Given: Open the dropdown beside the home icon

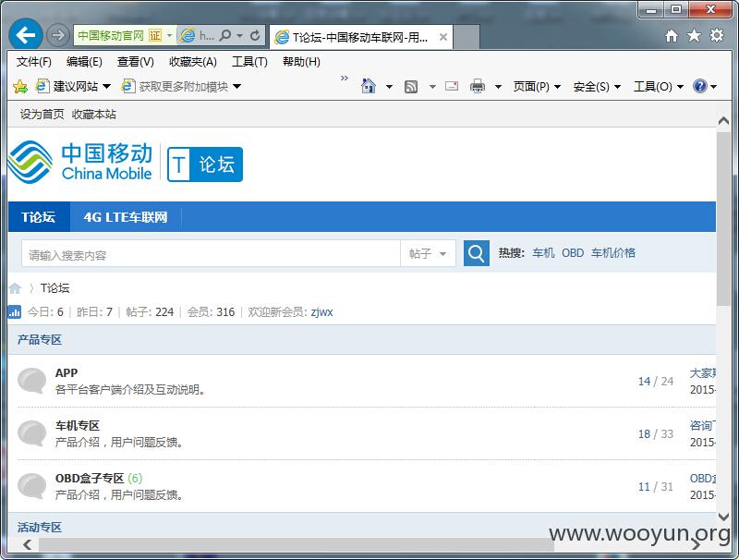Looking at the screenshot, I should [389, 87].
